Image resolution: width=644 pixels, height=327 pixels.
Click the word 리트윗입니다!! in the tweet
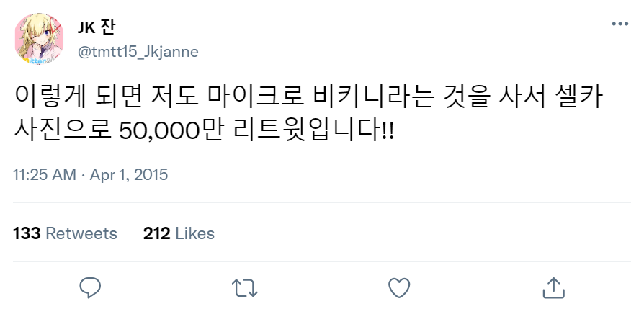(314, 130)
